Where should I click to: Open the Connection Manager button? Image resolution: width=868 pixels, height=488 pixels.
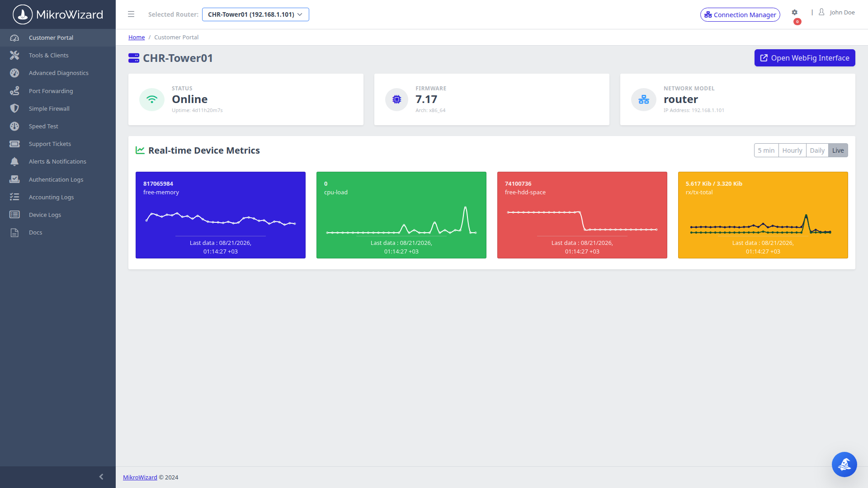[740, 14]
